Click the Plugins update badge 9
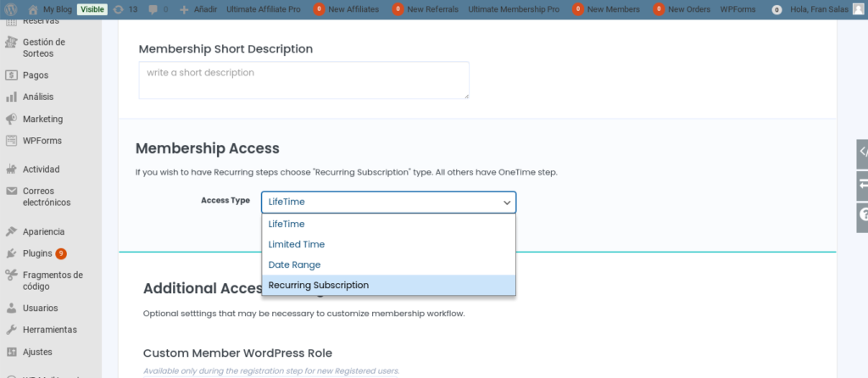 tap(61, 253)
